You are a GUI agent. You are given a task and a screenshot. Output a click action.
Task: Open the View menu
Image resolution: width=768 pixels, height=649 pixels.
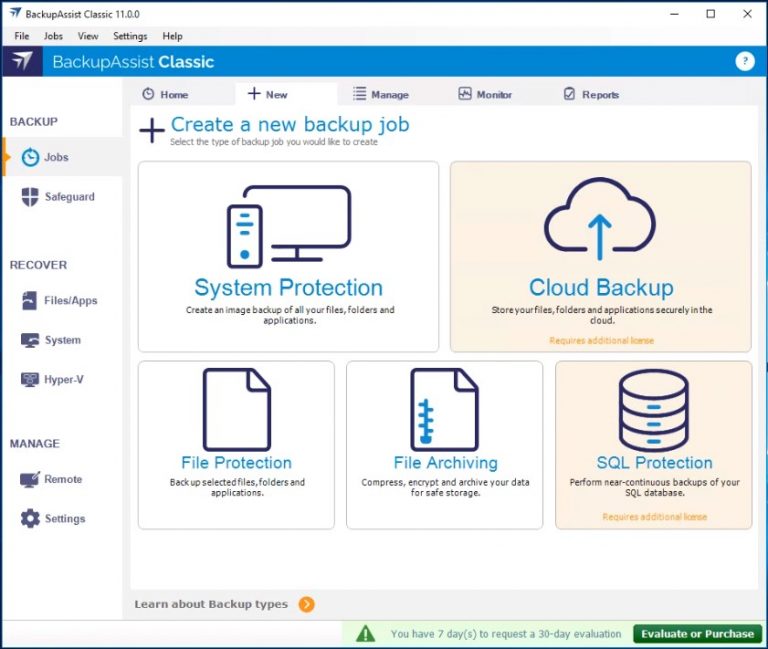pyautogui.click(x=88, y=36)
